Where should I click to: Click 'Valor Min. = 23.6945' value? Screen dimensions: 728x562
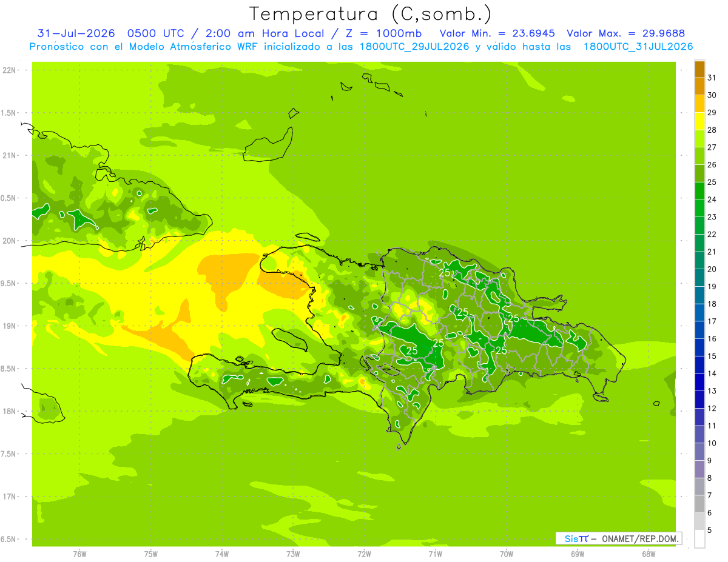point(497,33)
